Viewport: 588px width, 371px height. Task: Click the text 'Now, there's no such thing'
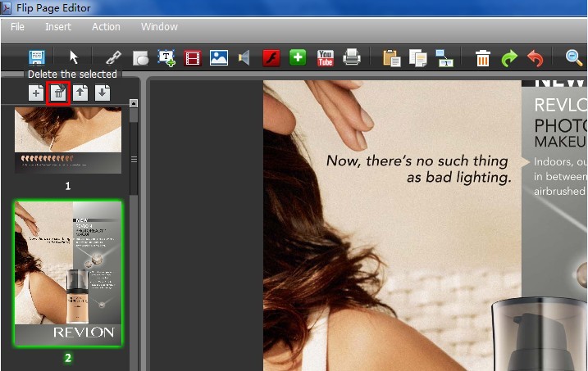417,161
